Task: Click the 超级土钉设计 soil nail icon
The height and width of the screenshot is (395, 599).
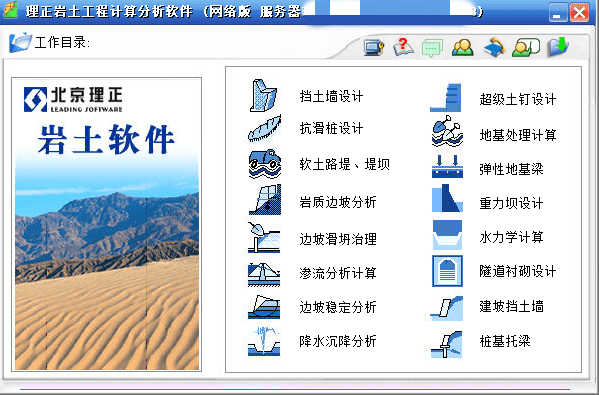Action: (446, 98)
